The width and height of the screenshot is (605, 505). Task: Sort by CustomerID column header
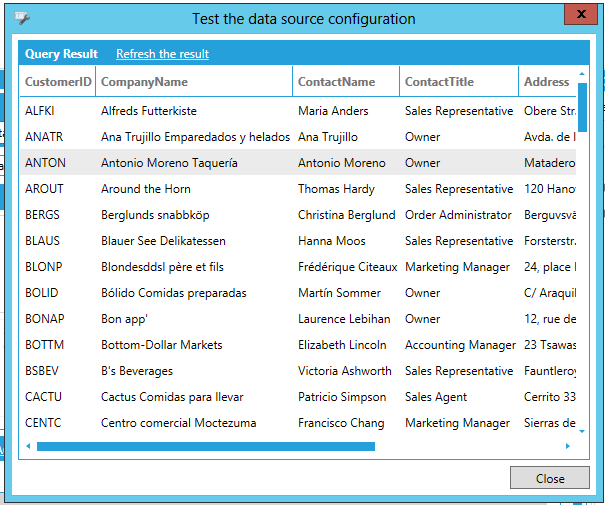click(x=57, y=82)
